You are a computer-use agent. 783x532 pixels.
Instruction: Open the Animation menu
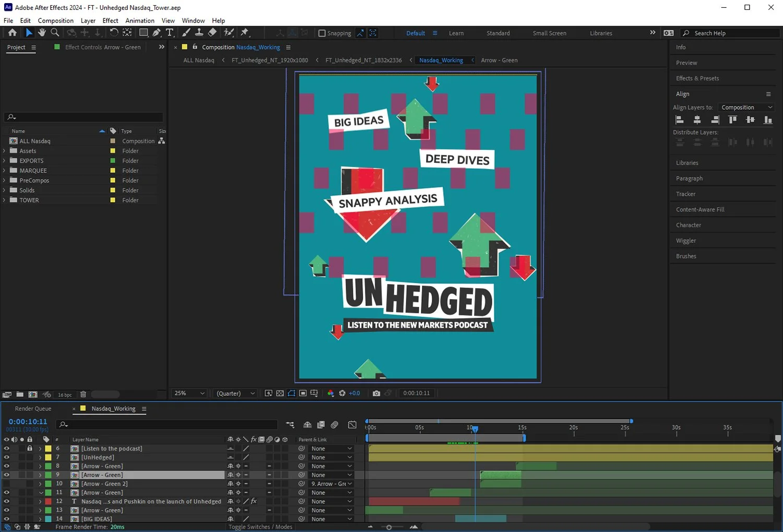[139, 20]
